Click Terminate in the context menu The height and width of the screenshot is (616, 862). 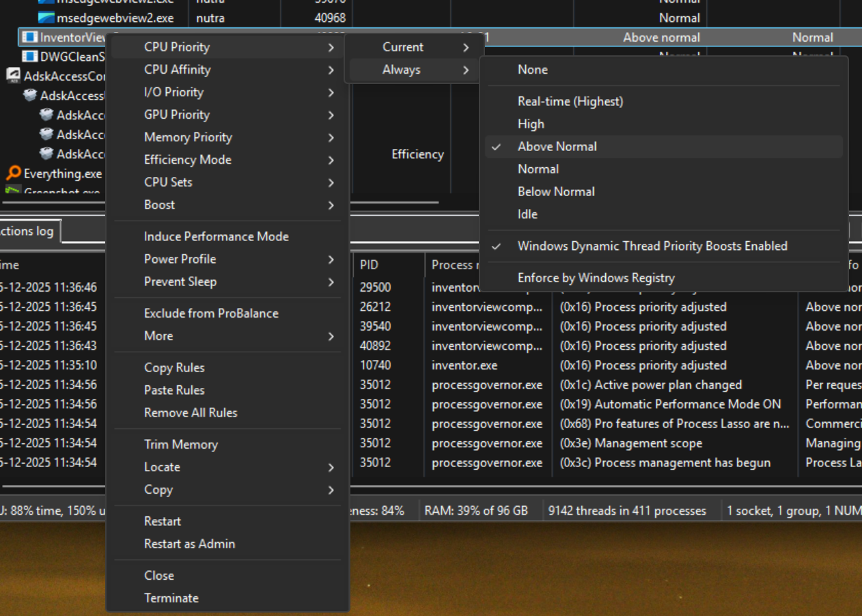171,598
